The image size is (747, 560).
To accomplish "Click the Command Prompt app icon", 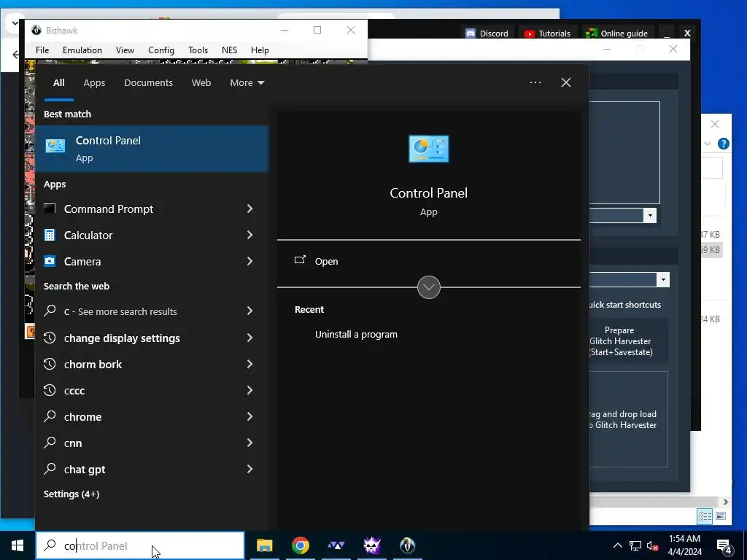I will tap(50, 209).
